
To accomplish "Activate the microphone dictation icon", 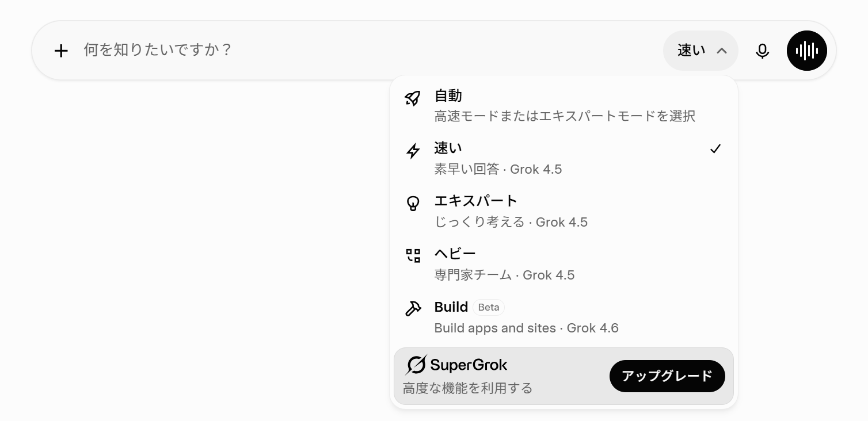I will point(762,51).
